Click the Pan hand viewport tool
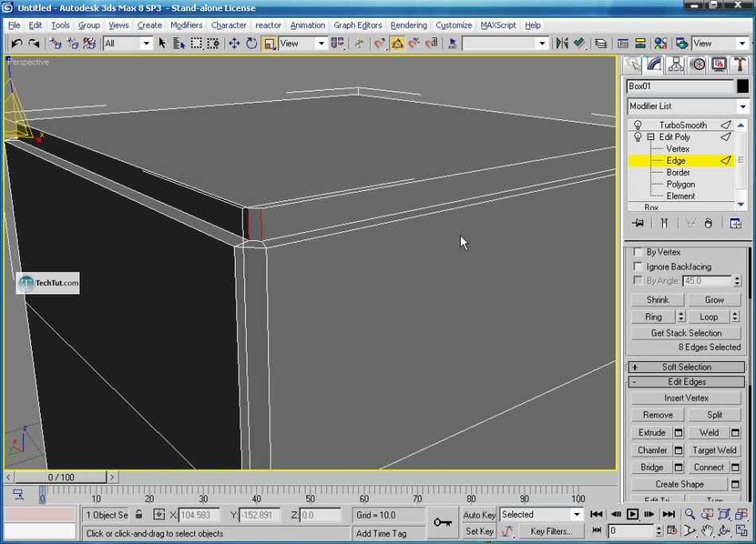The height and width of the screenshot is (544, 756). click(x=707, y=531)
